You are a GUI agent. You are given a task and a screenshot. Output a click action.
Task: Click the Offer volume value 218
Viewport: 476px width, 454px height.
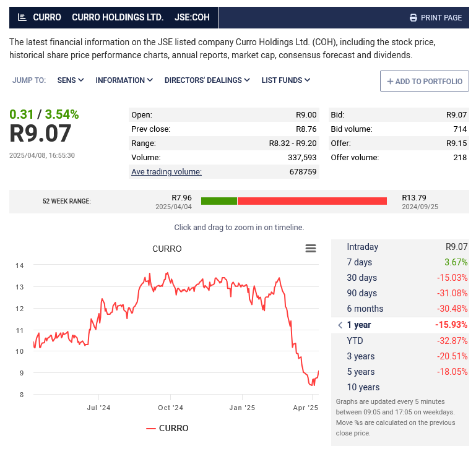(460, 158)
